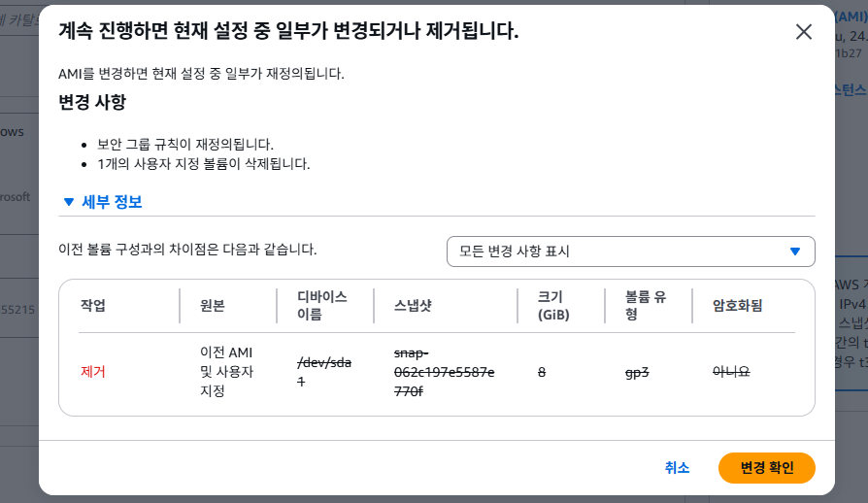Click the volume size value 8
Viewport: 868px width, 503px height.
(x=540, y=371)
